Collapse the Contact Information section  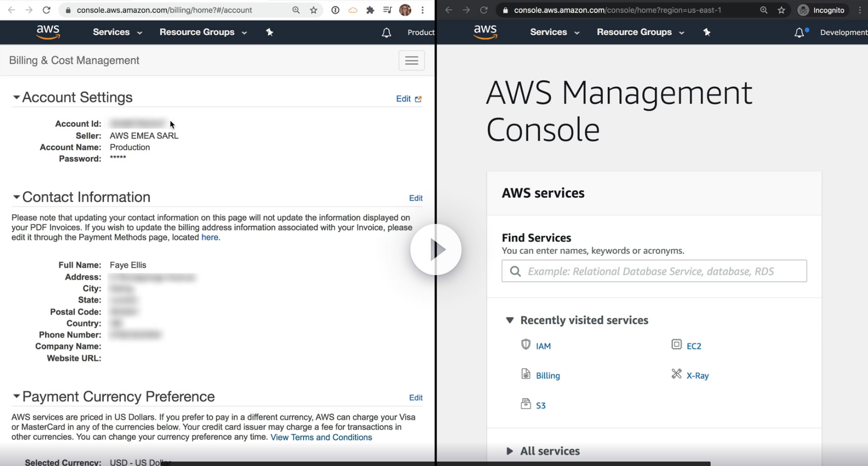[x=16, y=197]
